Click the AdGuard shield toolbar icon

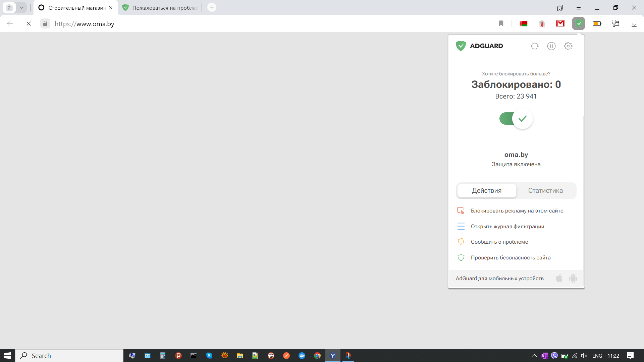point(578,23)
